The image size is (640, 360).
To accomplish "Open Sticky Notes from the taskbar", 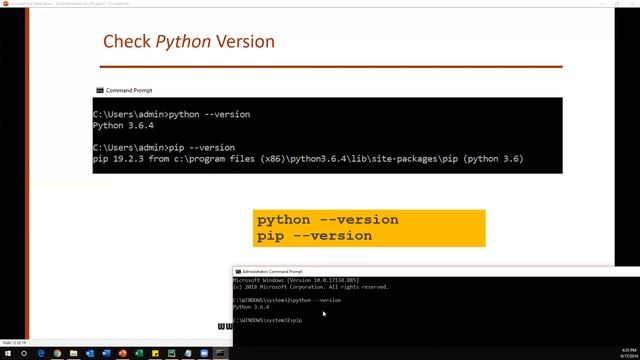I will click(155, 353).
